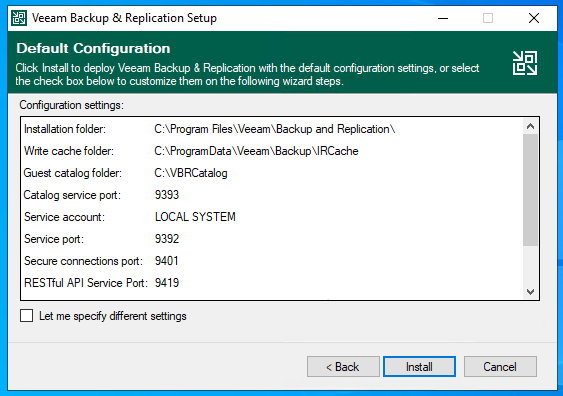Select the RESTful API port 9419

pos(167,283)
